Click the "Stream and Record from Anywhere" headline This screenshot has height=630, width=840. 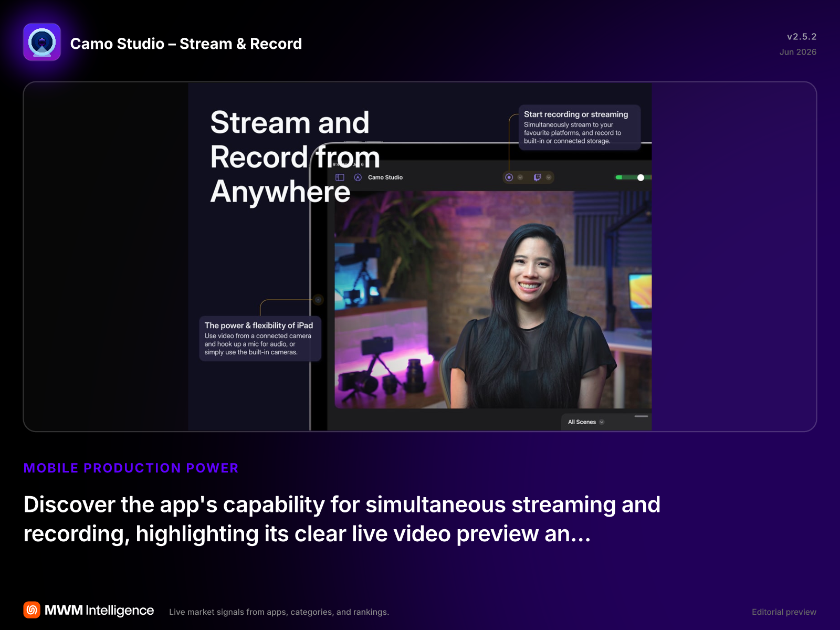click(x=295, y=156)
